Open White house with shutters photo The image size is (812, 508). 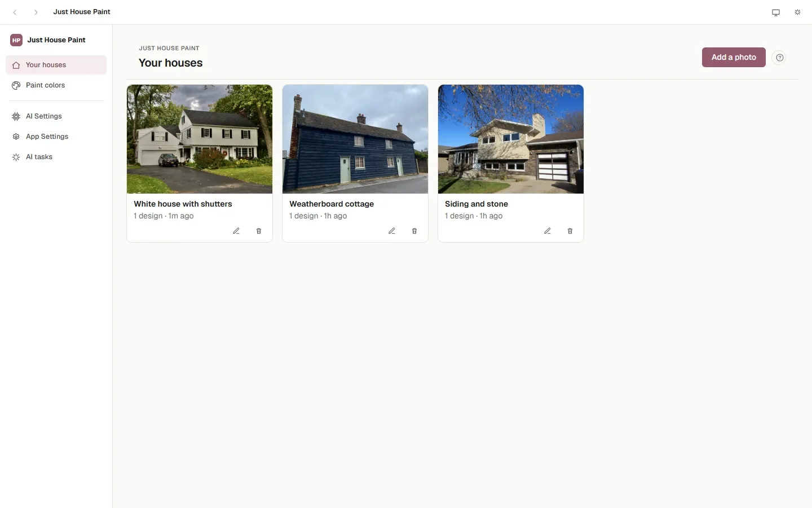click(x=200, y=139)
